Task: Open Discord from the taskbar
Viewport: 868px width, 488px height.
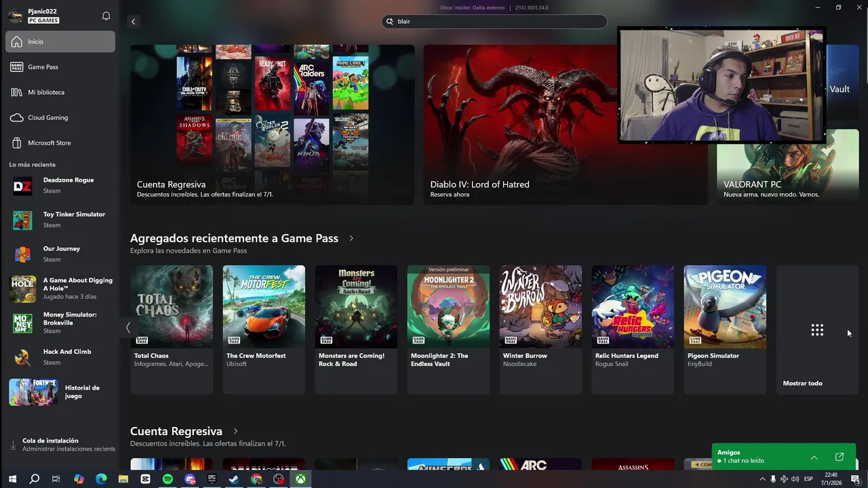Action: point(190,479)
